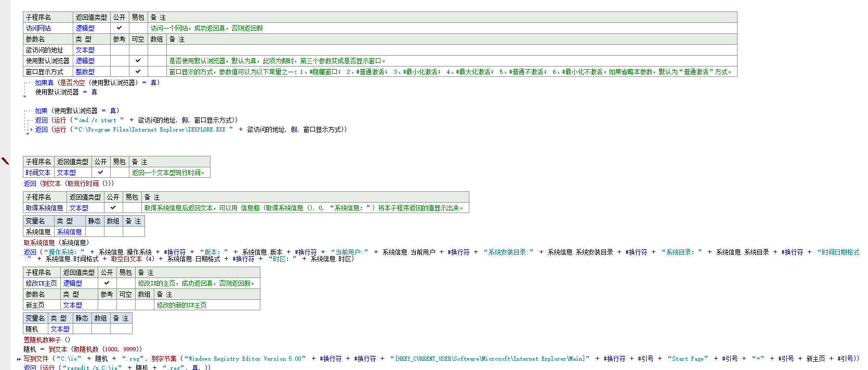Select the 修改IE主页 subroutine name

tap(42, 283)
